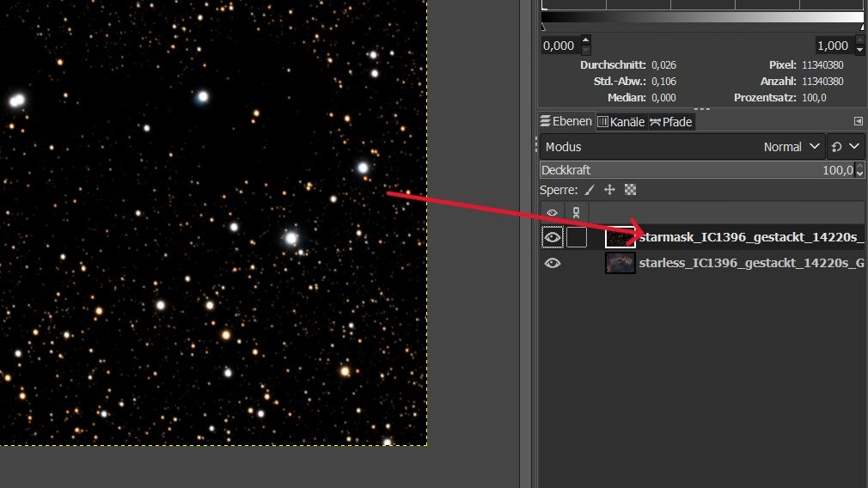Screen dimensions: 868x488
Task: Select the starmask_IC1396_gestackt layer name
Action: click(751, 237)
